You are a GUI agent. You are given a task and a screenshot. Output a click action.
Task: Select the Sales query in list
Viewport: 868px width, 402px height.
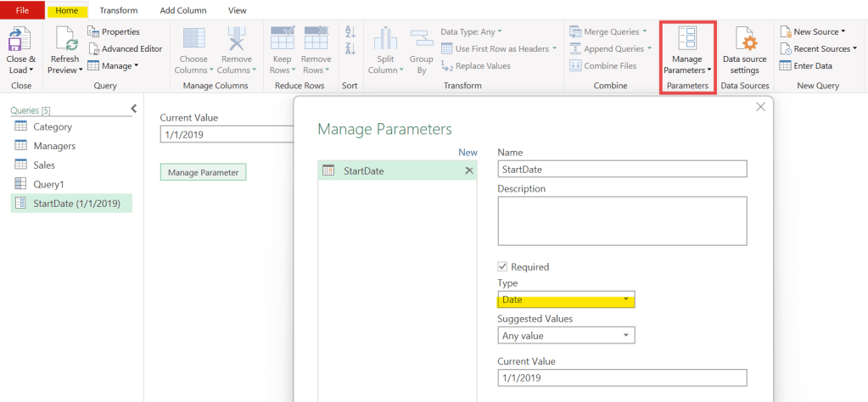tap(43, 165)
